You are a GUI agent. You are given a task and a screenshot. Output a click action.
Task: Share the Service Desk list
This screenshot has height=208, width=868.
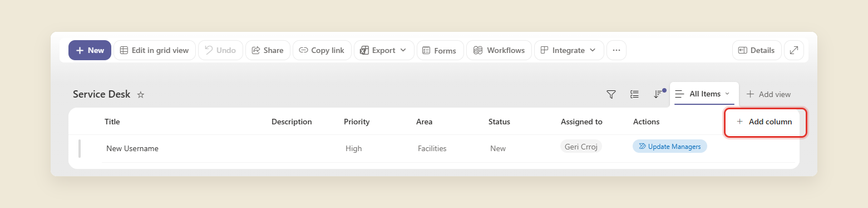(268, 50)
